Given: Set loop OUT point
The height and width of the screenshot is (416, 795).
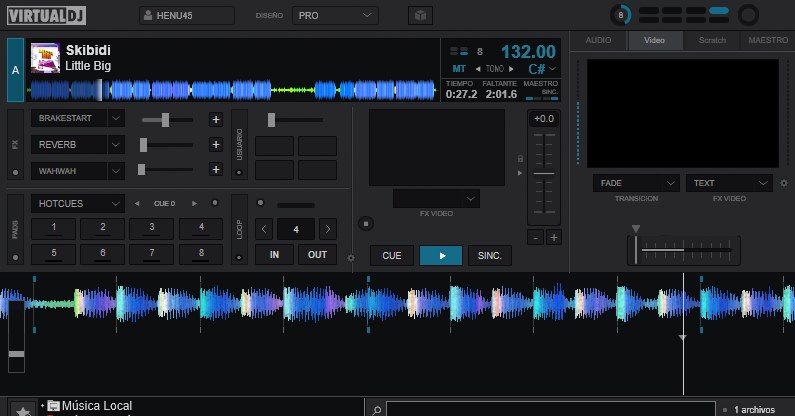Looking at the screenshot, I should (317, 255).
